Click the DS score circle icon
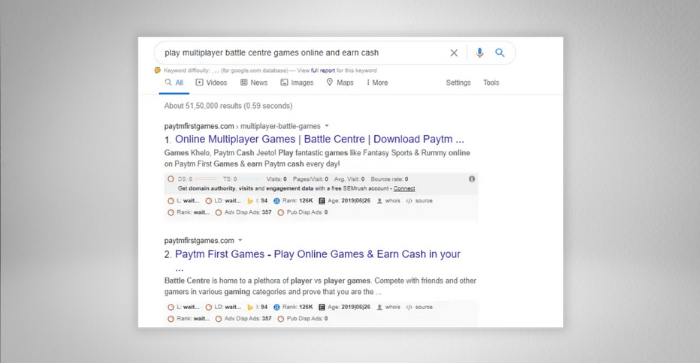 click(x=171, y=179)
